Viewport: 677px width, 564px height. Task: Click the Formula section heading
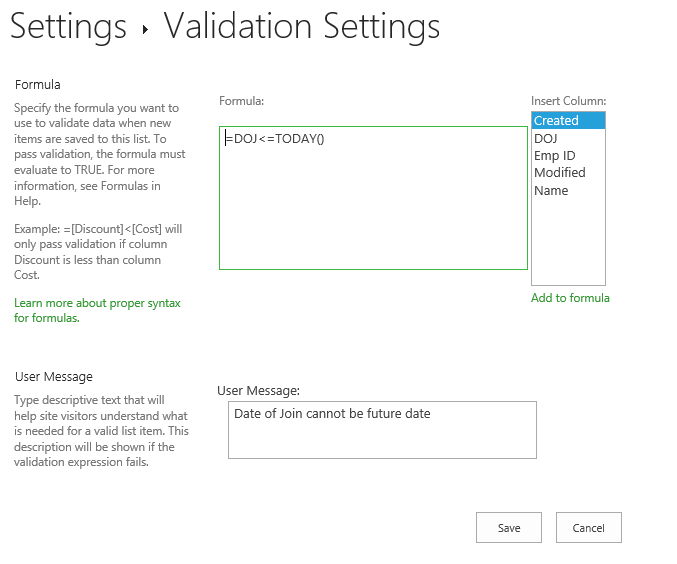38,84
